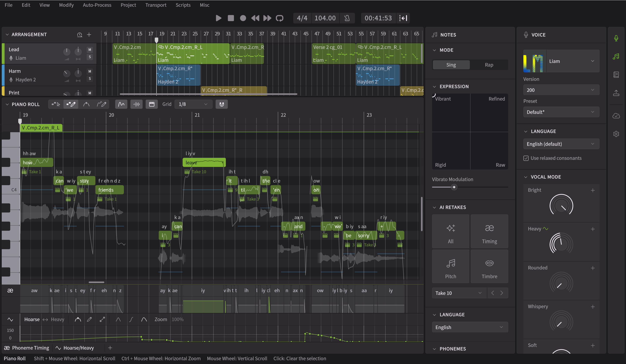
Task: Toggle the snapping magnet icon
Action: coord(221,104)
